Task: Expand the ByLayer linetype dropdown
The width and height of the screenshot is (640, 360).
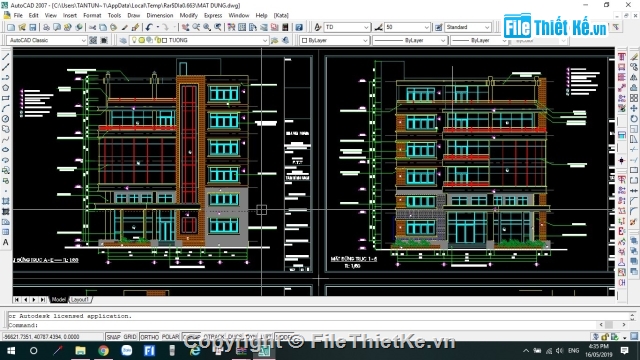Action: 443,40
